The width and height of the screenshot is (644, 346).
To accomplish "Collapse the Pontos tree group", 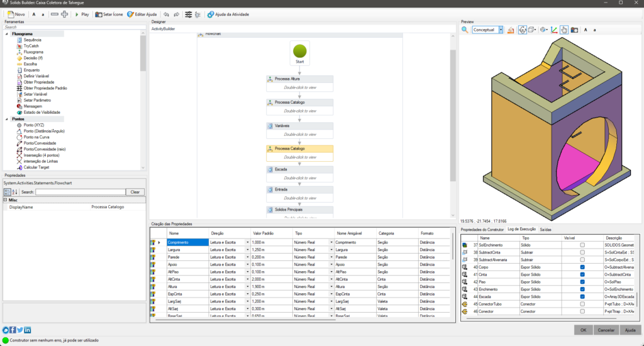I will click(7, 119).
